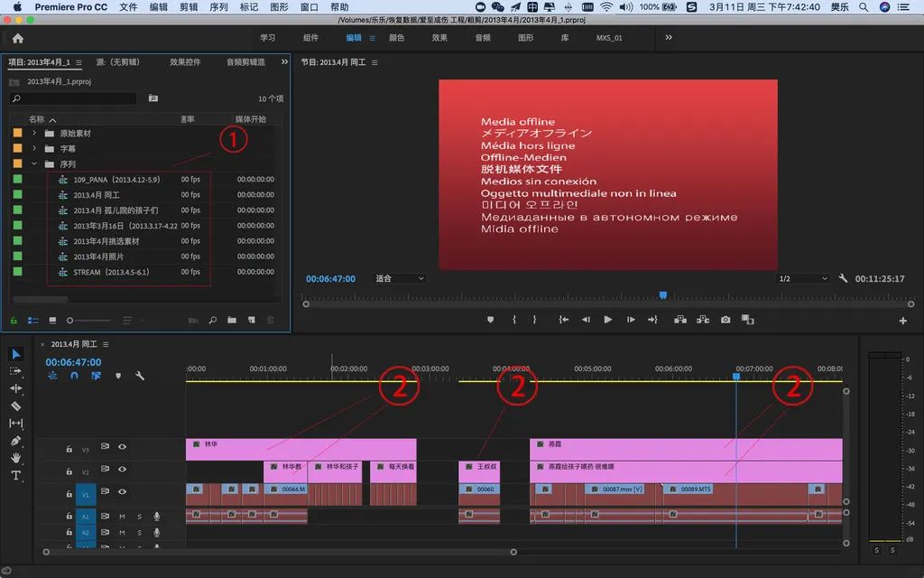Pick the Hand tool
924x578 pixels.
pyautogui.click(x=15, y=458)
